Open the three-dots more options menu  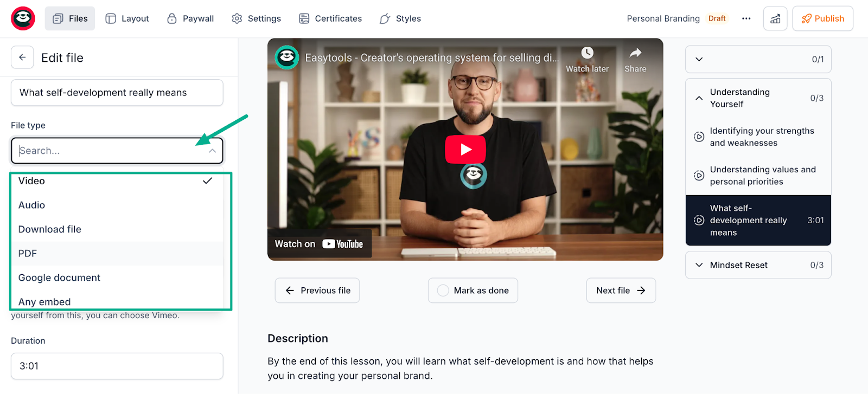click(x=746, y=18)
